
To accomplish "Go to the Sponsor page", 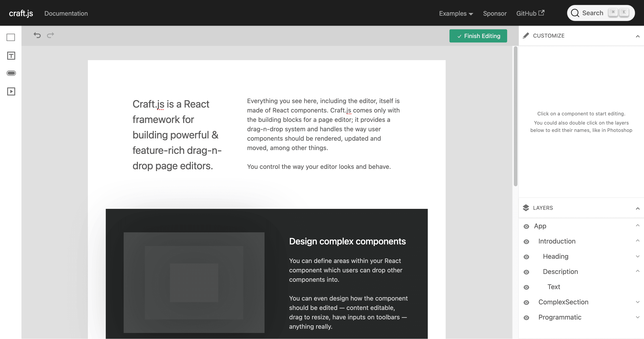I will click(494, 13).
